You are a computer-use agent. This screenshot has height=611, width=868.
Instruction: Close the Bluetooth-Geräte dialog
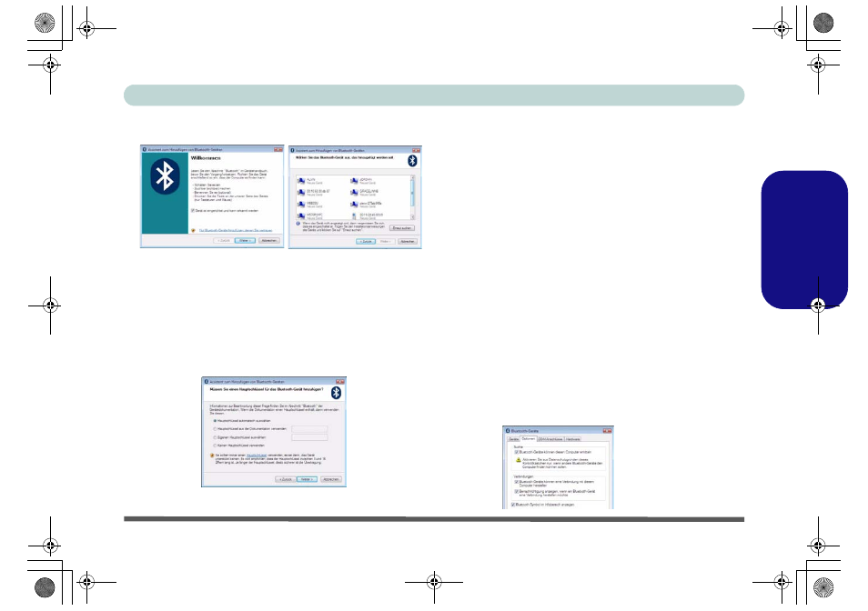607,431
